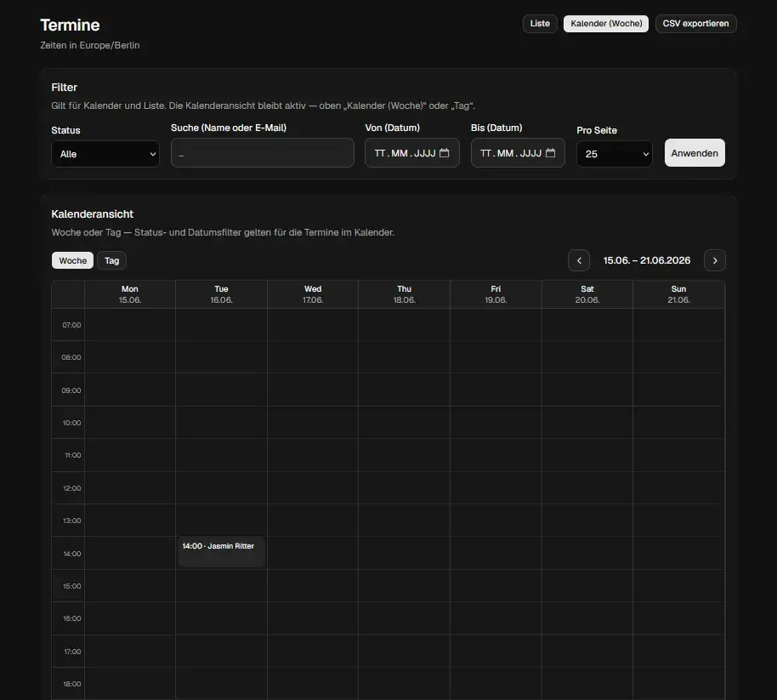Switch to Liste view

540,23
